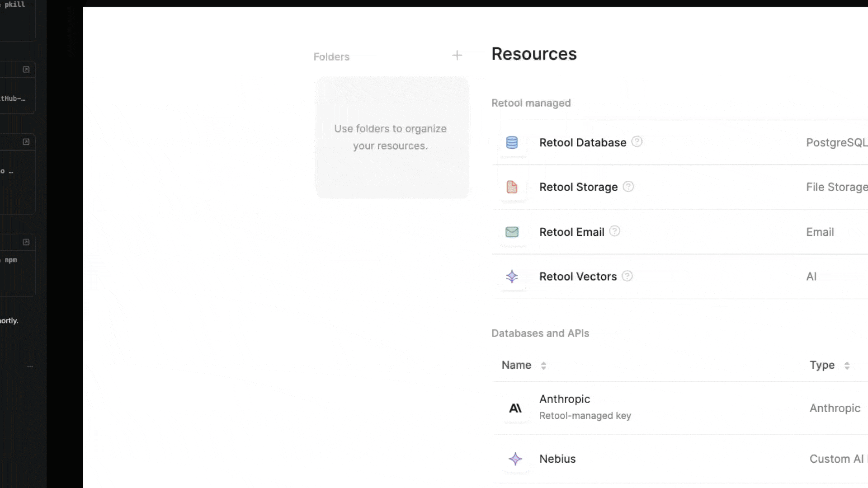Click the Retool Storage file icon
The image size is (868, 488).
pyautogui.click(x=512, y=187)
